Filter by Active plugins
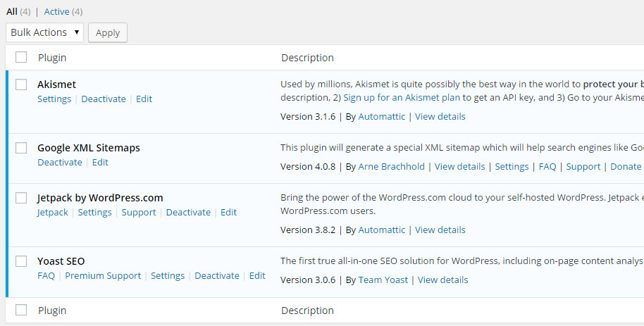The width and height of the screenshot is (644, 326). click(56, 11)
